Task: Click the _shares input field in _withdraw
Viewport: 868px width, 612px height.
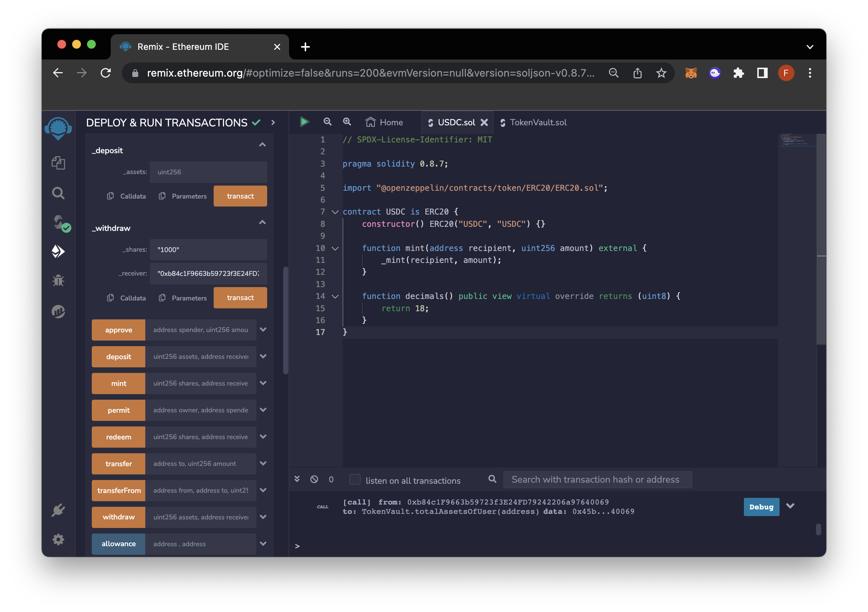Action: tap(207, 250)
